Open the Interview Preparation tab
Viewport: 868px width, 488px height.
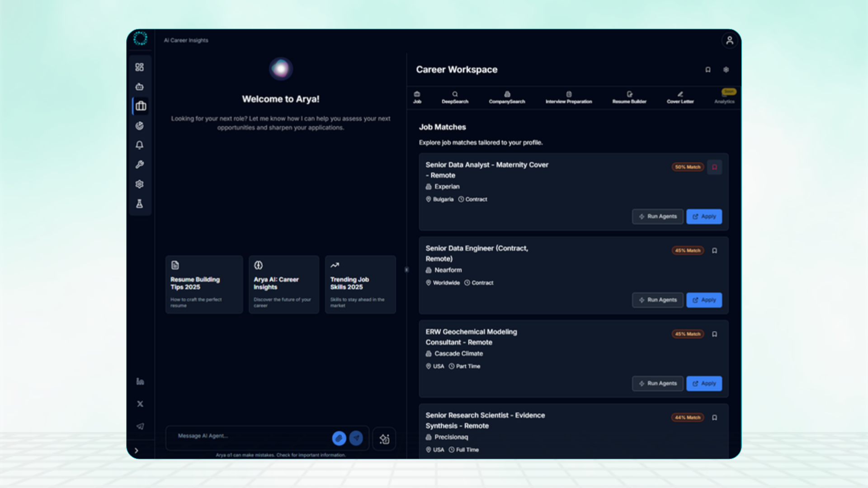click(x=569, y=98)
